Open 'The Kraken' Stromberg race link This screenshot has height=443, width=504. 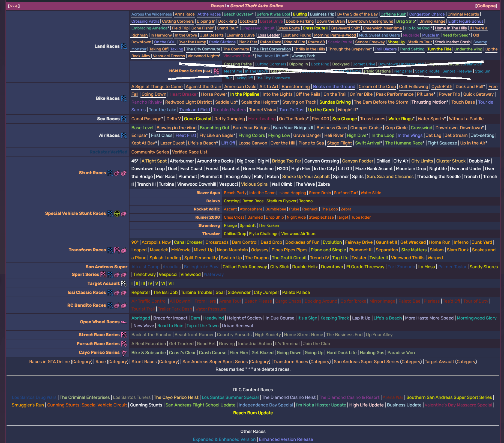(x=269, y=226)
